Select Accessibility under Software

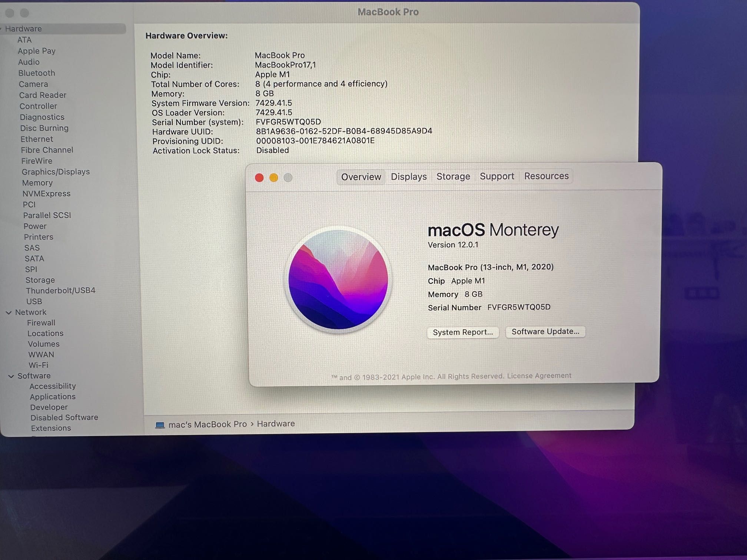tap(53, 386)
